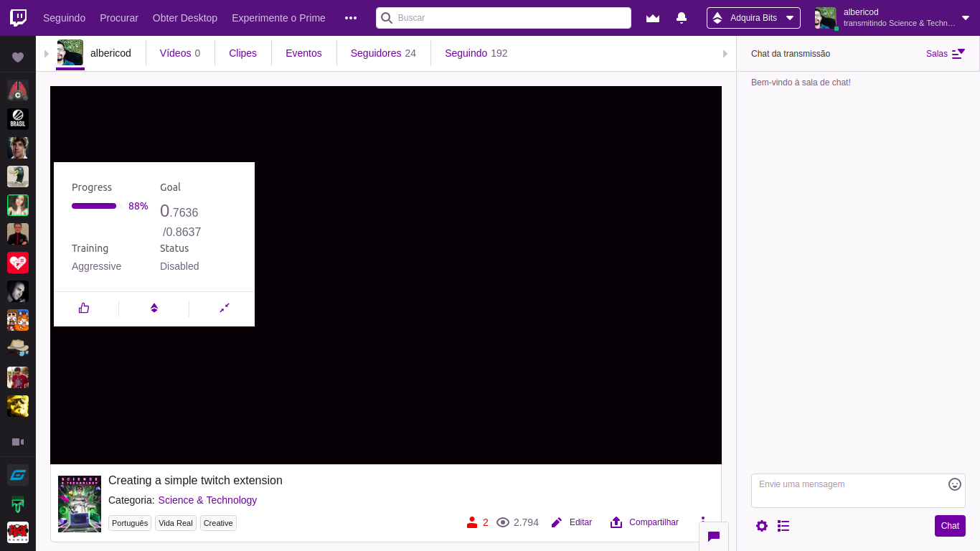Expand the left sidebar arrow near albericod

pyautogui.click(x=47, y=54)
